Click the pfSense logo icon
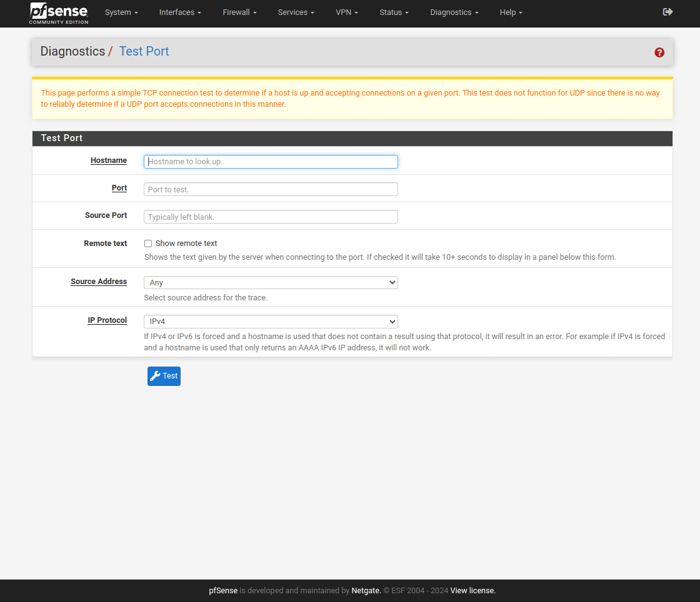Image resolution: width=700 pixels, height=602 pixels. pos(59,12)
